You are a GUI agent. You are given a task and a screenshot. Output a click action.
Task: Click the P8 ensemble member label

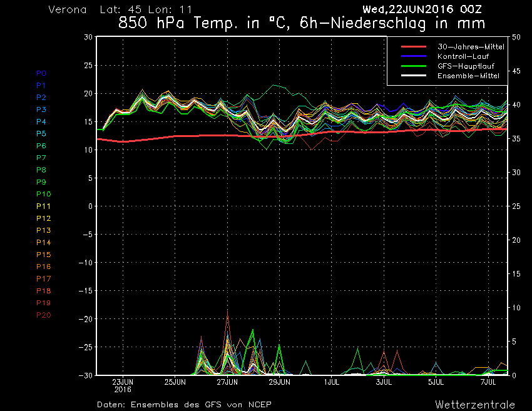41,170
